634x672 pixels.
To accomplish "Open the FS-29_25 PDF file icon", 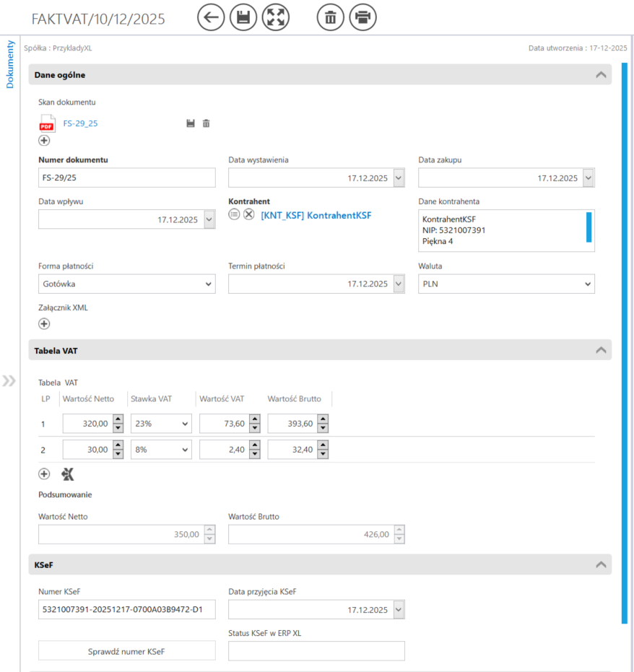I will point(47,123).
